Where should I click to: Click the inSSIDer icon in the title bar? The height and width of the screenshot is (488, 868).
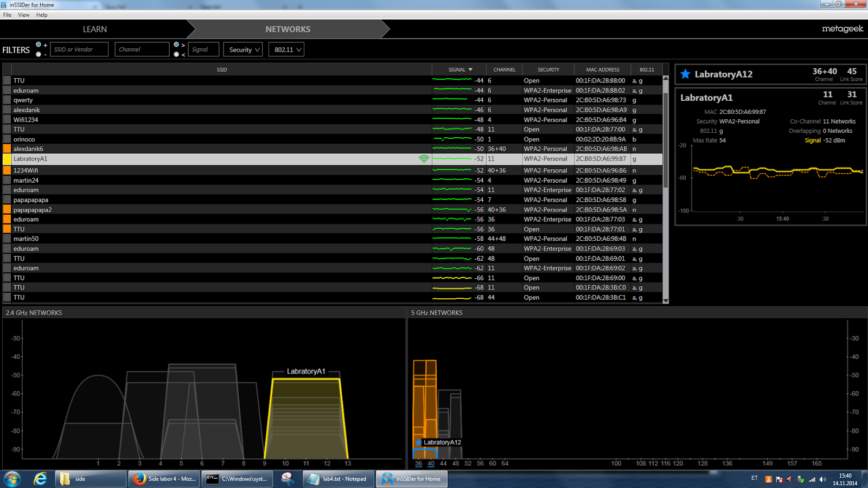4,4
